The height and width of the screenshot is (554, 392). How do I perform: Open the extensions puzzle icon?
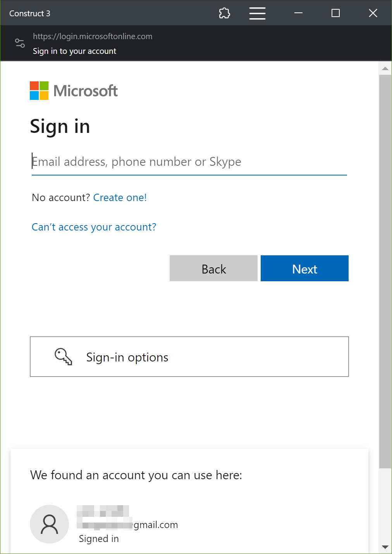pyautogui.click(x=225, y=13)
